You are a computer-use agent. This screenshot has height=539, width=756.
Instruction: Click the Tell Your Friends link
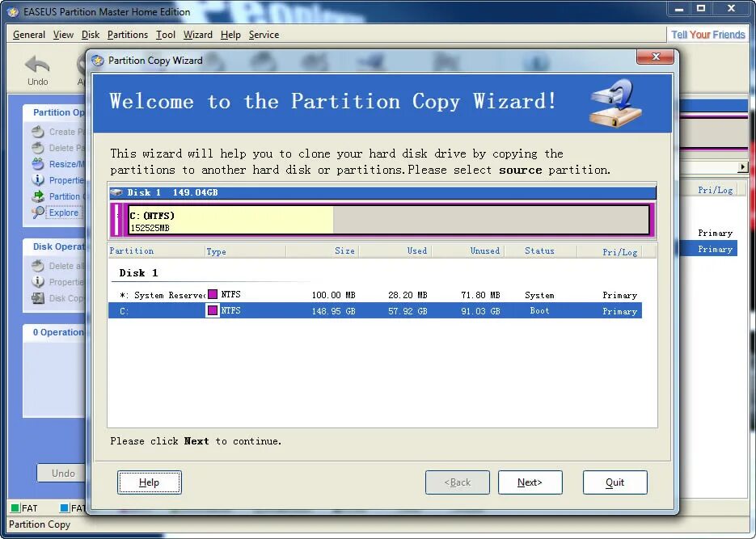coord(707,35)
